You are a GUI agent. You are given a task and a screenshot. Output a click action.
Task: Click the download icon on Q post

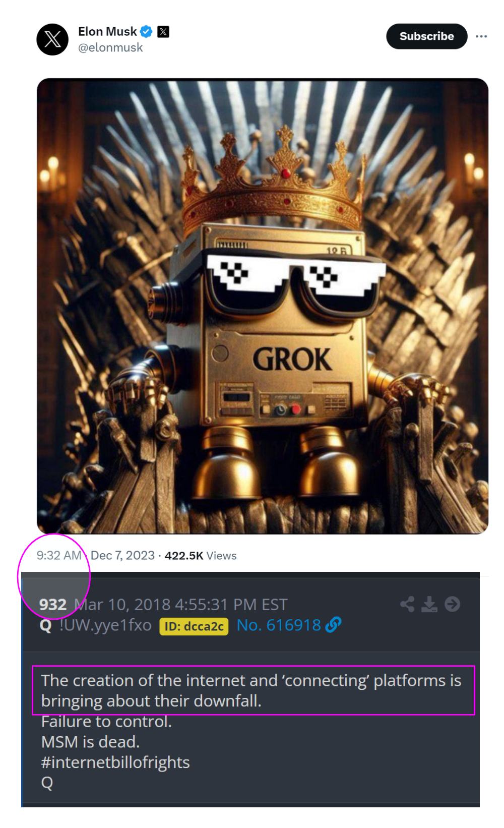click(x=429, y=604)
